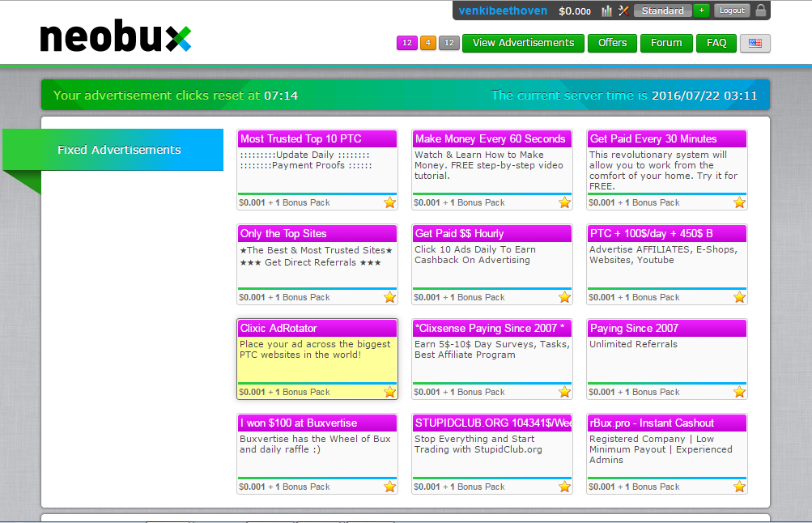This screenshot has height=523, width=812.
Task: Click 'Stop Everything and Start Trading' description
Action: pos(478,444)
